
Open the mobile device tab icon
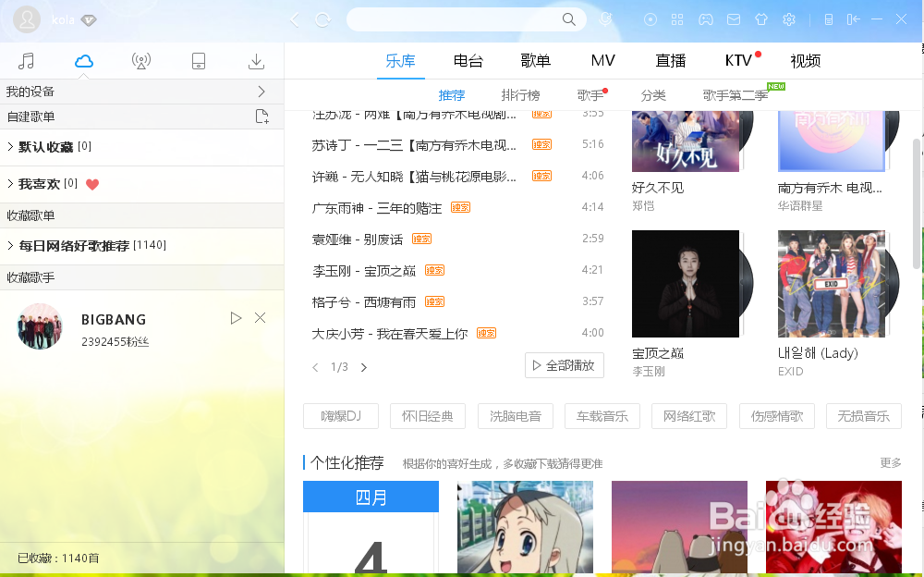(x=199, y=61)
